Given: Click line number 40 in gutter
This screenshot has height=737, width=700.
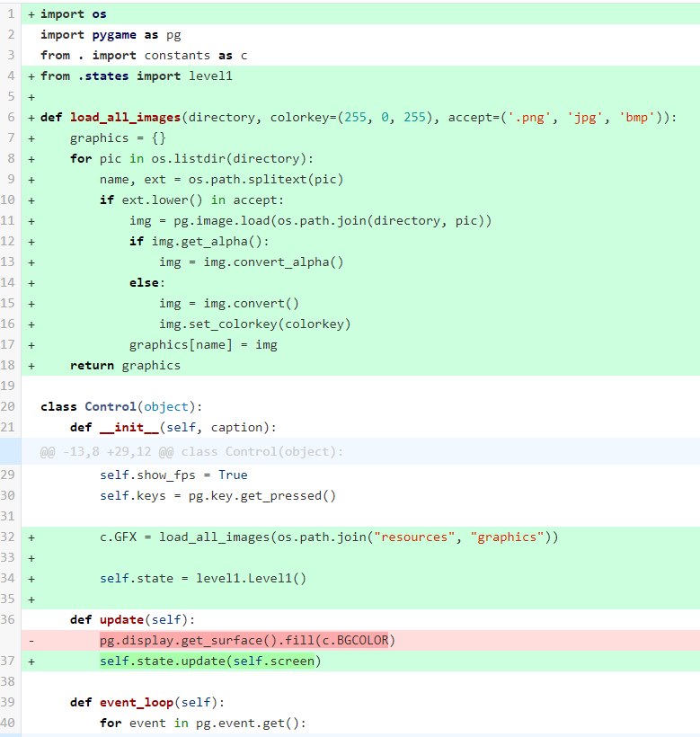Looking at the screenshot, I should pyautogui.click(x=7, y=723).
